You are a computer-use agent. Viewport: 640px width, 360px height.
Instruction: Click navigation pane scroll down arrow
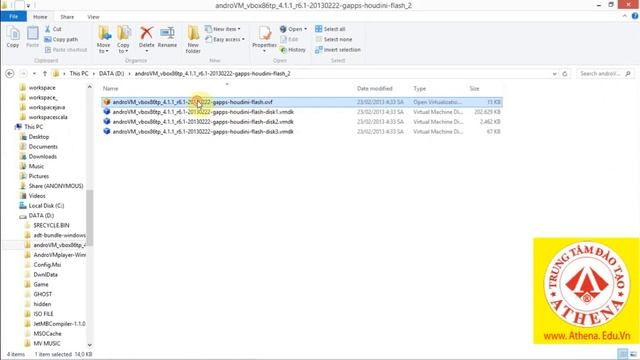pos(89,345)
